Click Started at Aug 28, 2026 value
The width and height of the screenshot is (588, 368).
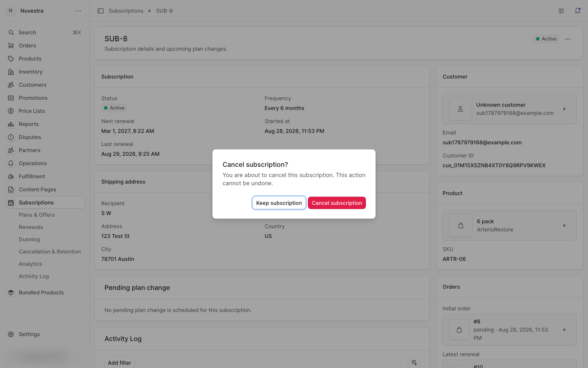pyautogui.click(x=294, y=131)
